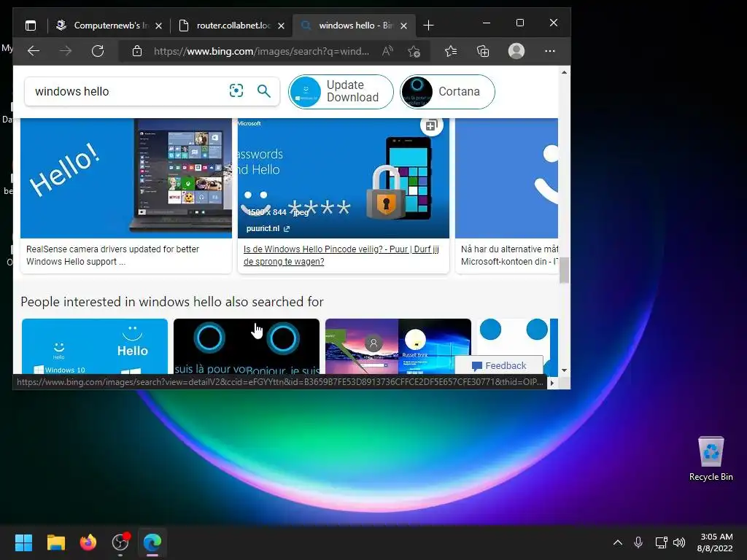
Task: Click the vertical scrollbar down arrow
Action: tap(564, 370)
